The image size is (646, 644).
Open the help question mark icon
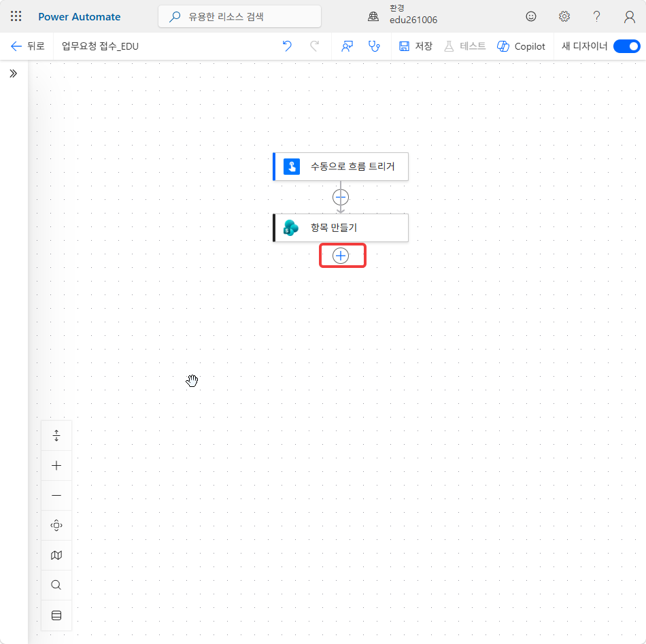pyautogui.click(x=596, y=16)
